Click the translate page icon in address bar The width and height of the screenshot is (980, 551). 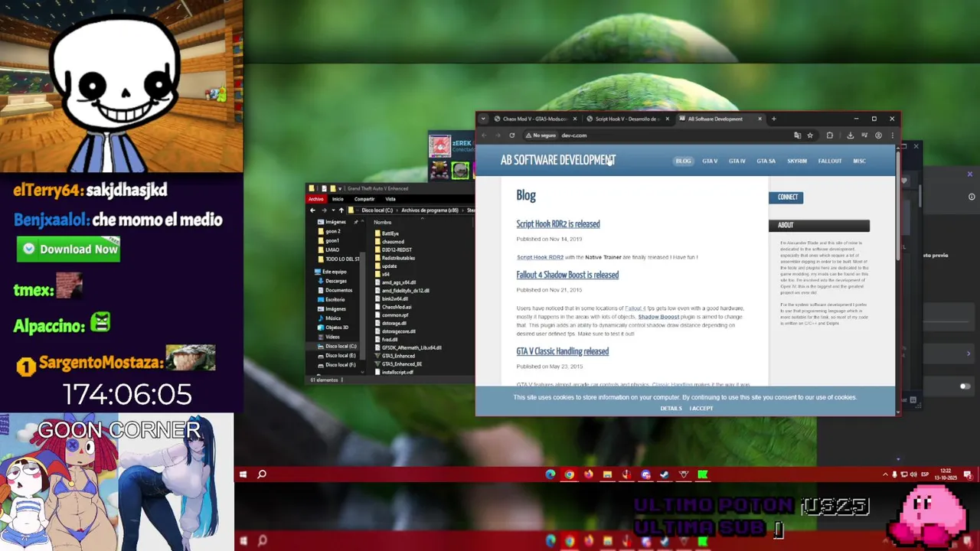(x=797, y=135)
